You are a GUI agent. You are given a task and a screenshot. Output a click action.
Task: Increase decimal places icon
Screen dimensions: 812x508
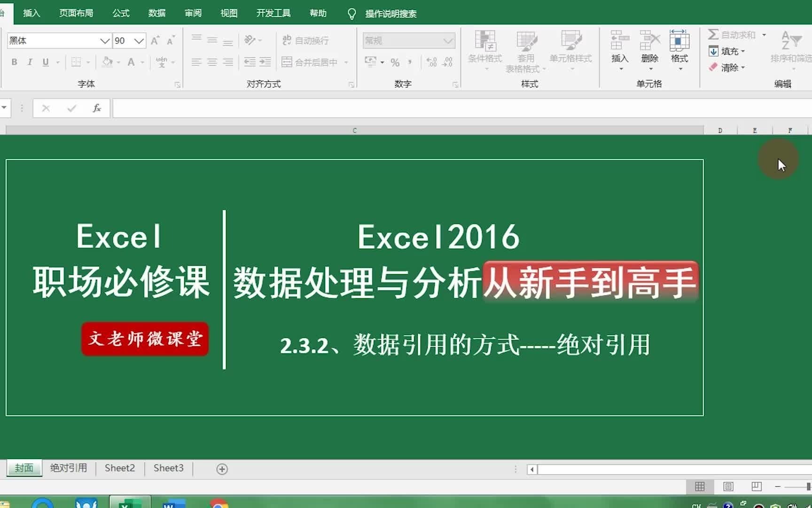click(x=432, y=62)
